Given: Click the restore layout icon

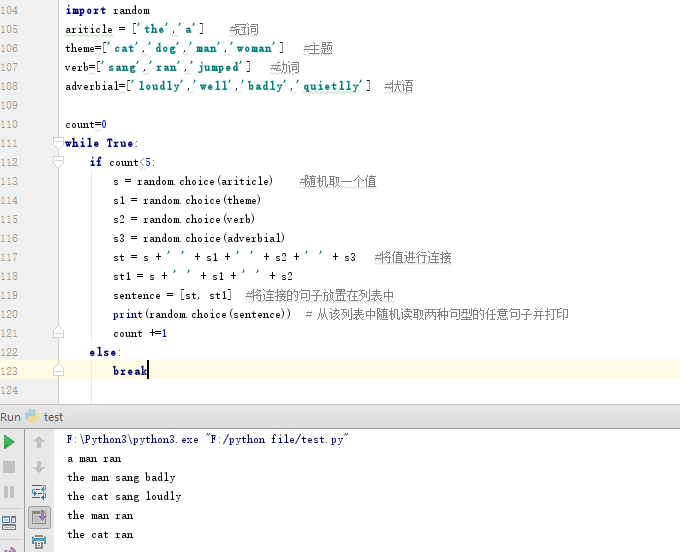Looking at the screenshot, I should tap(9, 522).
